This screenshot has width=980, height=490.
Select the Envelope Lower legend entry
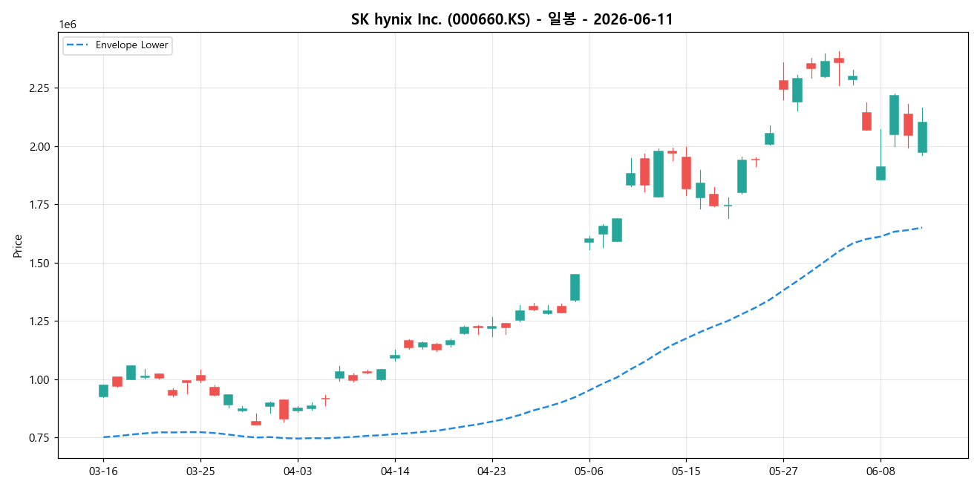[117, 45]
